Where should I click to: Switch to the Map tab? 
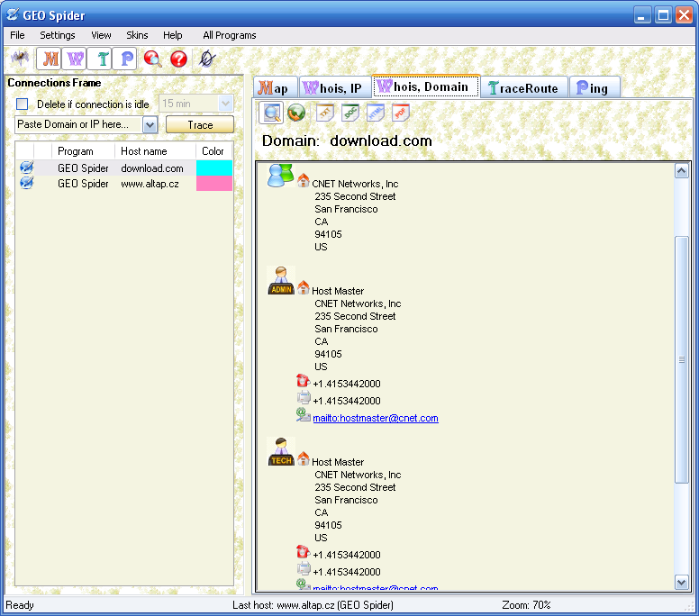(275, 87)
